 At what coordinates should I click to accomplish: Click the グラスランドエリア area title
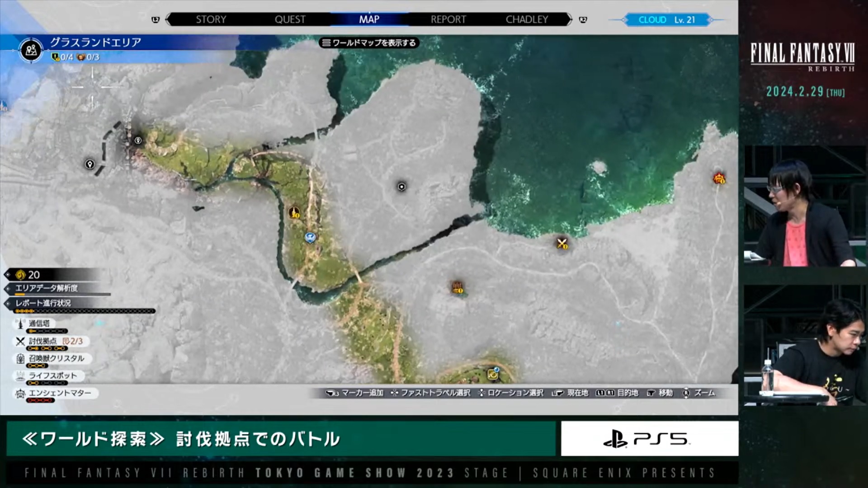point(95,42)
